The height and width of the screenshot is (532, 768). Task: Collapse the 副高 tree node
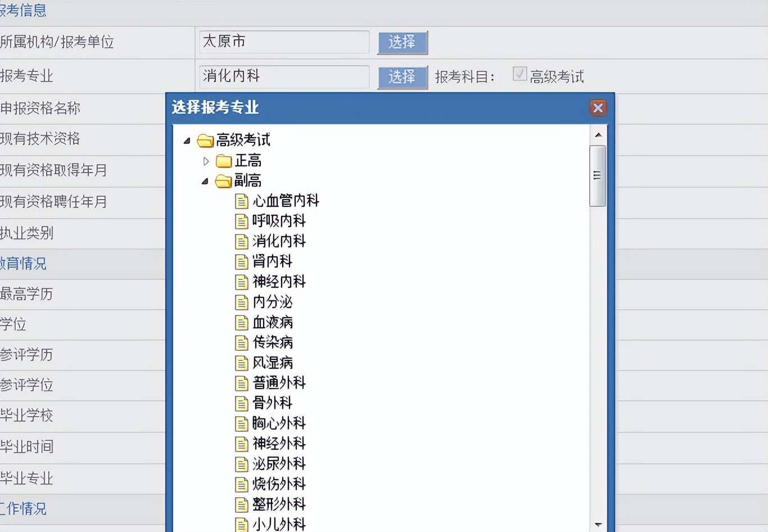click(205, 181)
